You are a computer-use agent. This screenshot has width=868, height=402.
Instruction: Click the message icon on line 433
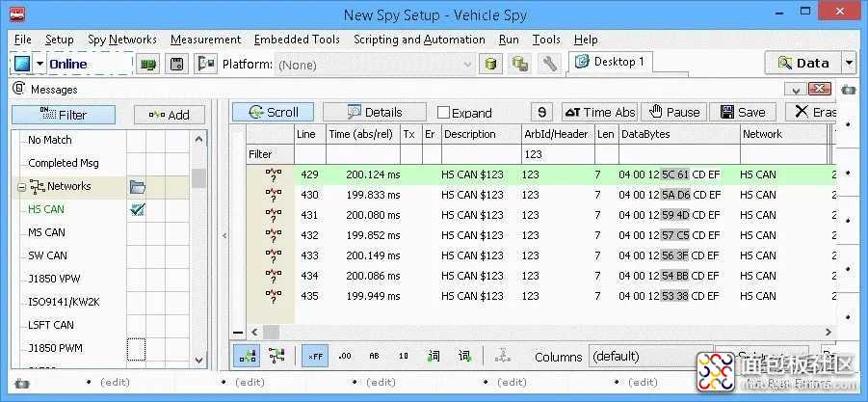(273, 255)
